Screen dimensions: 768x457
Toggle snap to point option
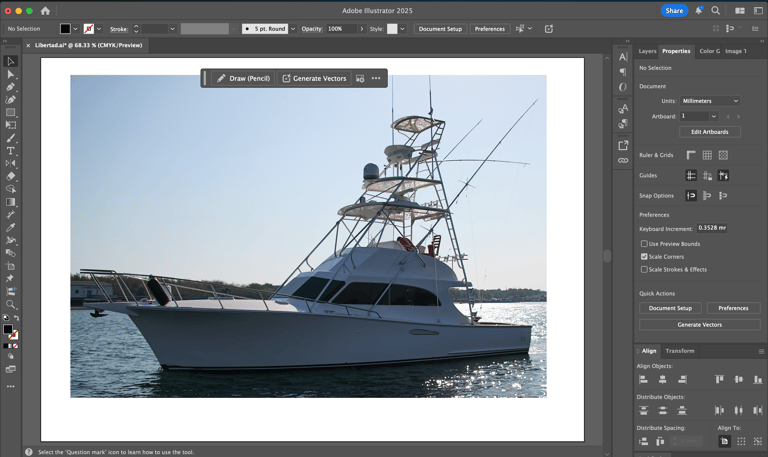[x=691, y=195]
